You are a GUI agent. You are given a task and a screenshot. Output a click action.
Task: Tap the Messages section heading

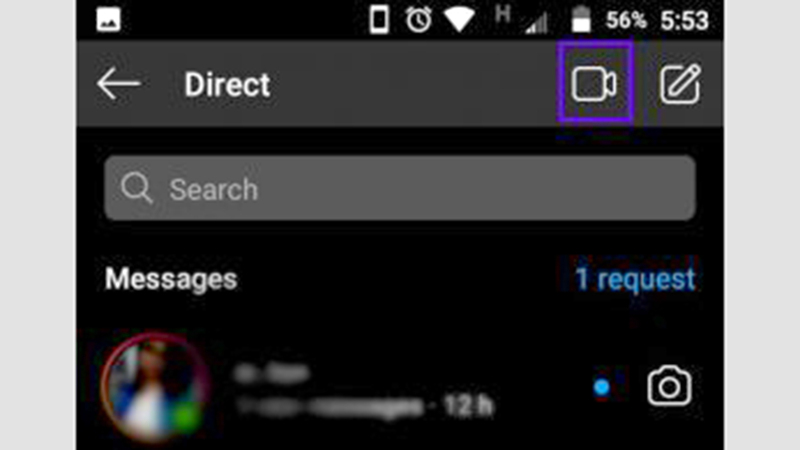tap(171, 279)
